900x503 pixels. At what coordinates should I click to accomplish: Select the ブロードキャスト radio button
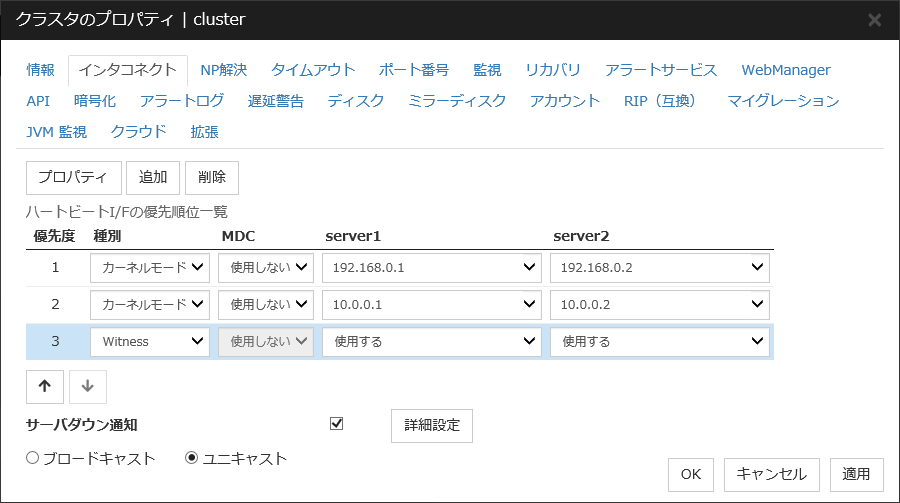pyautogui.click(x=33, y=458)
